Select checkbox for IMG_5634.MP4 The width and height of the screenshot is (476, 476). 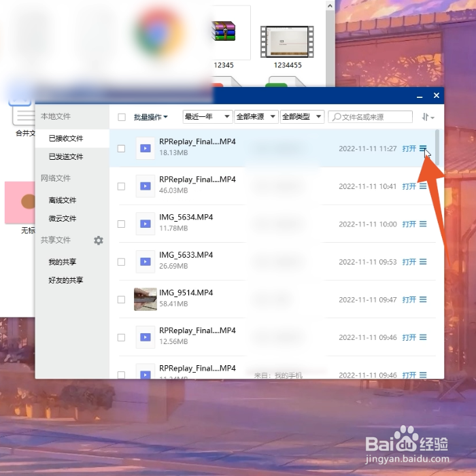122,224
